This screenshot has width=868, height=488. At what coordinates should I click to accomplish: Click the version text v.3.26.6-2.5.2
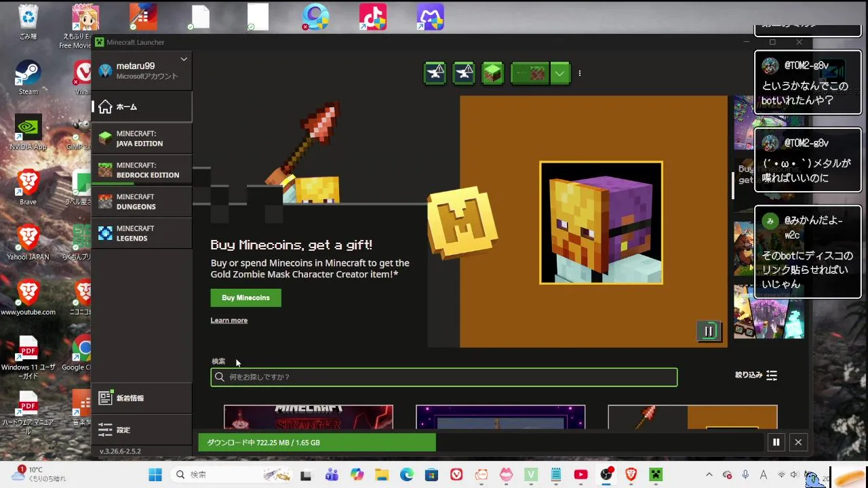pyautogui.click(x=120, y=451)
